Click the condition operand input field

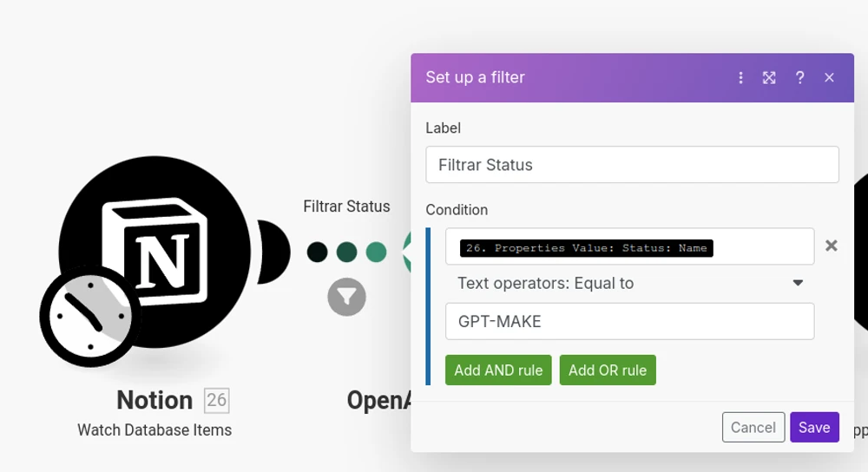pos(630,246)
